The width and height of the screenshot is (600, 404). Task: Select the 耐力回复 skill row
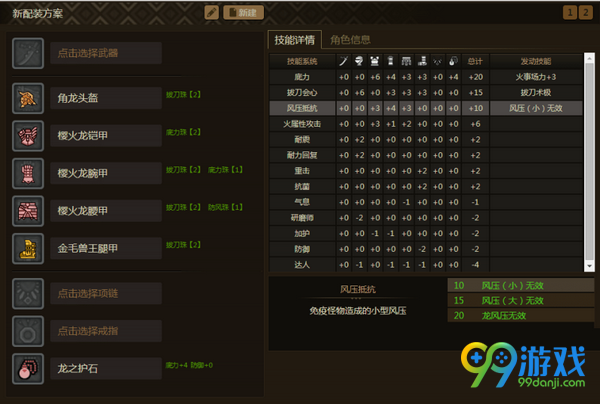pyautogui.click(x=426, y=155)
